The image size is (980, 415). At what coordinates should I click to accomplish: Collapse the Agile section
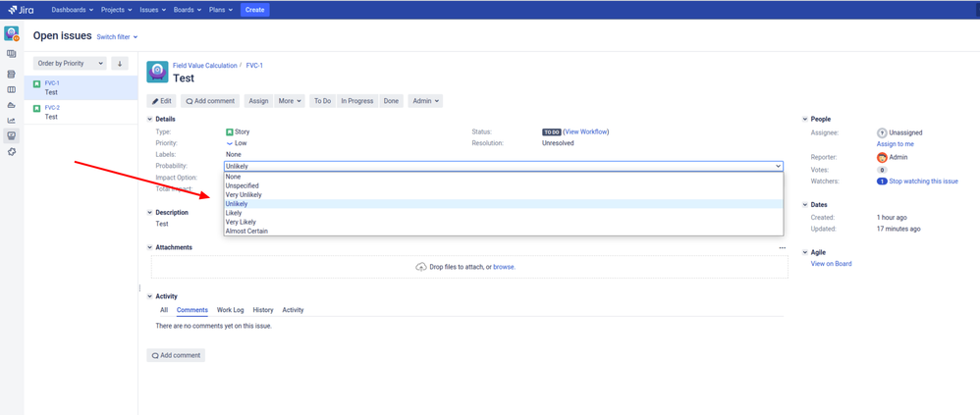click(x=805, y=253)
